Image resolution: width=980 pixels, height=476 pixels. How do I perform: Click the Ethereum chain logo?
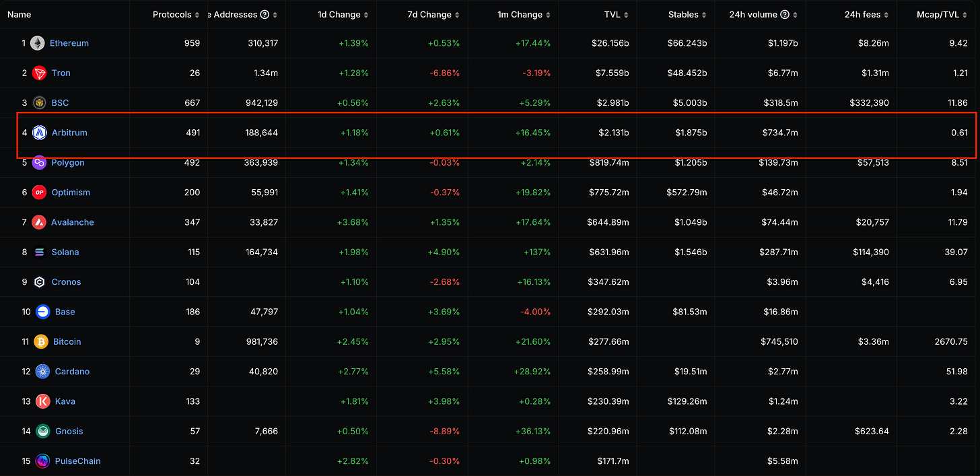[37, 43]
